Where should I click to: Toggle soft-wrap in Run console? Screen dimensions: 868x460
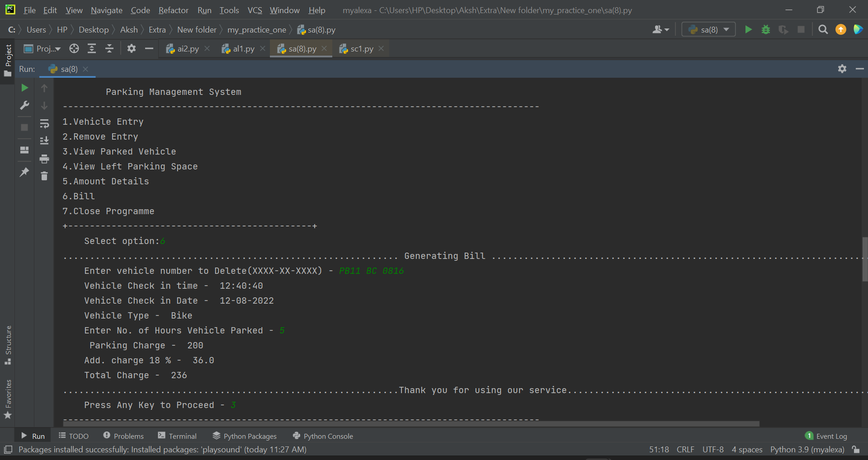[44, 123]
